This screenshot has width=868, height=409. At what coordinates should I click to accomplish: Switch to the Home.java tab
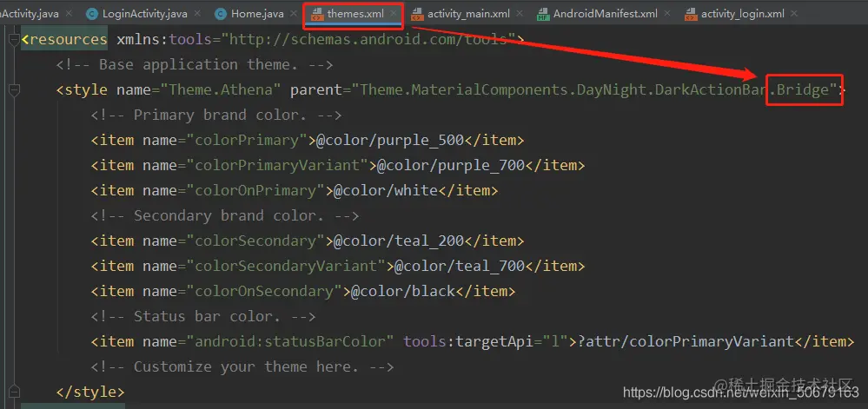(x=257, y=14)
